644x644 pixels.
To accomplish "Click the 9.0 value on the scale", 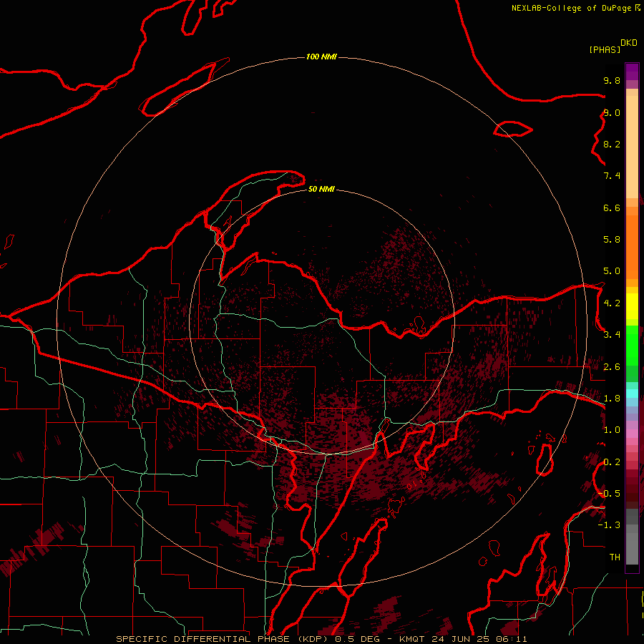I will coord(612,113).
